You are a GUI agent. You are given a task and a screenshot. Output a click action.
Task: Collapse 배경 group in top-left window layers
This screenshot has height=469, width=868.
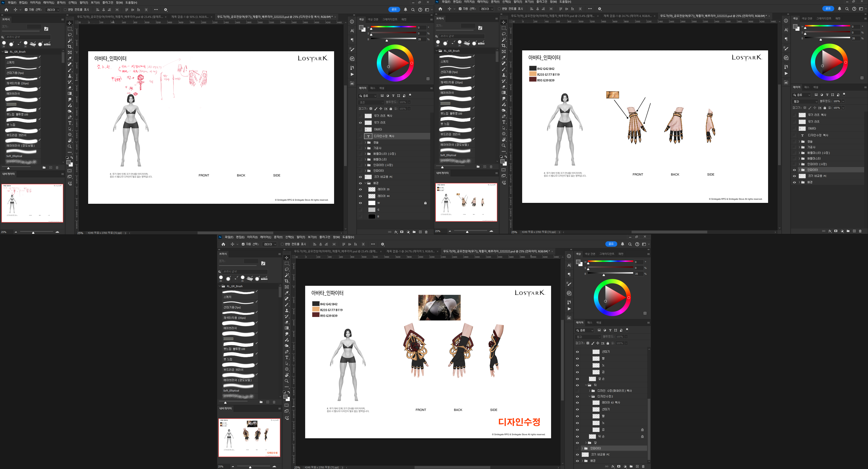point(365,183)
